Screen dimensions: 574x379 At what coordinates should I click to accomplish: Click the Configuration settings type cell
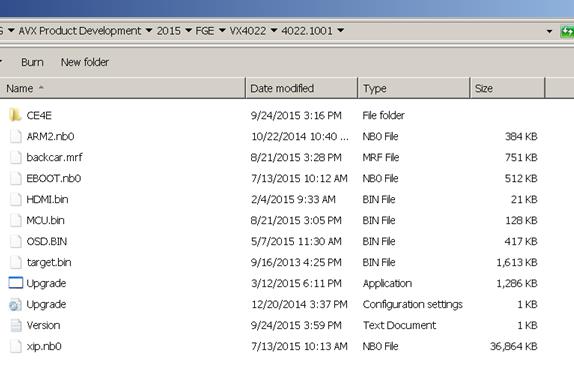[413, 304]
